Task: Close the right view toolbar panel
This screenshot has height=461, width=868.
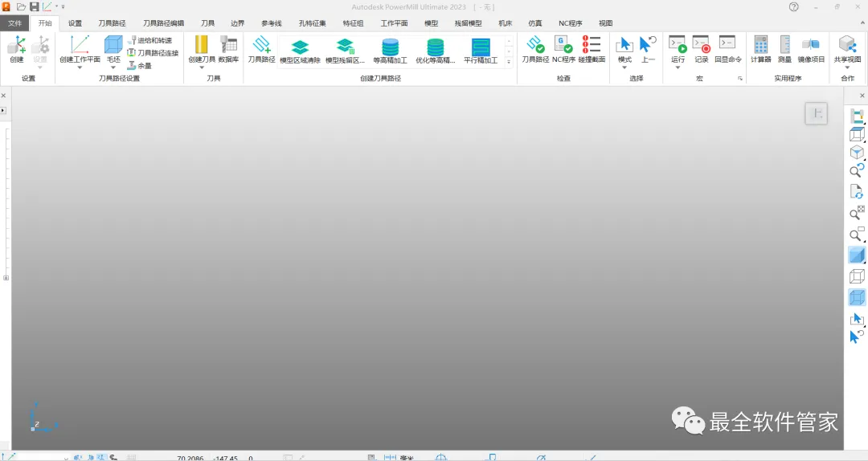Action: (862, 96)
